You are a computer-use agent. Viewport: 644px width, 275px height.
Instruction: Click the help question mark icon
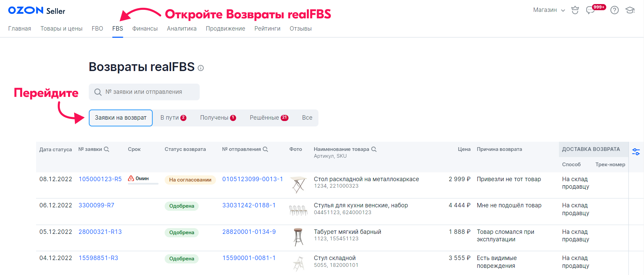coord(614,10)
